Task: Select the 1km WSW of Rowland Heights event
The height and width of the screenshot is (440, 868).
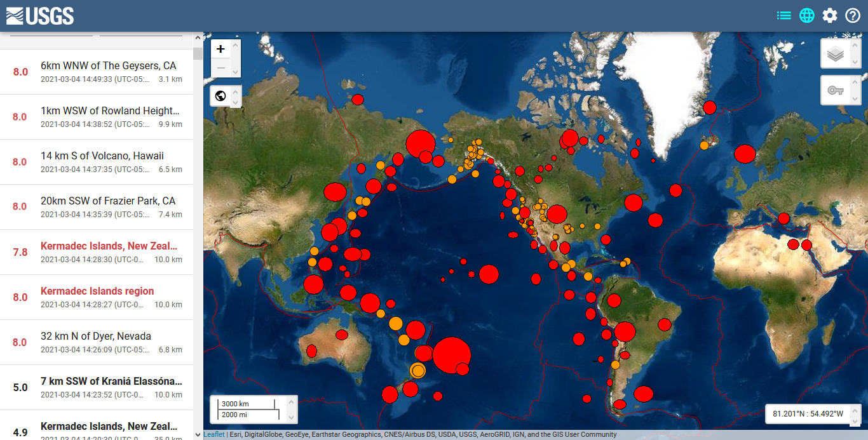Action: (x=96, y=117)
